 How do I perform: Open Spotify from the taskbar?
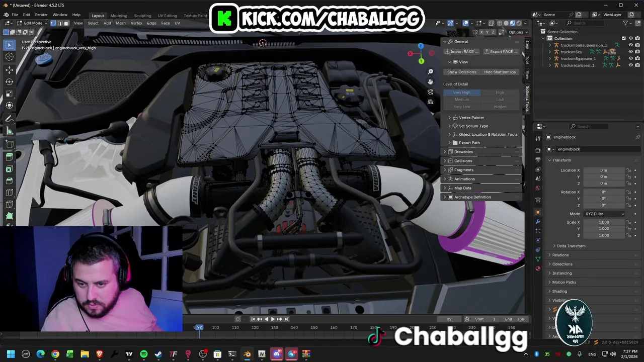pos(144,354)
